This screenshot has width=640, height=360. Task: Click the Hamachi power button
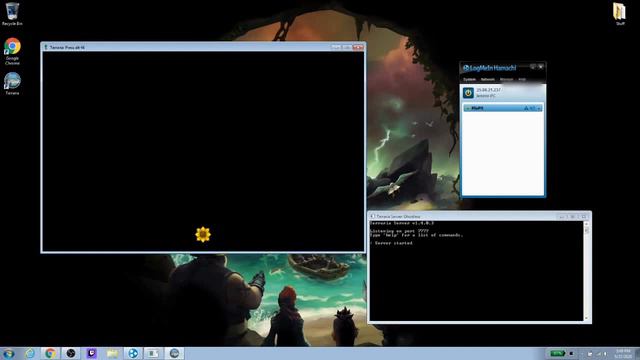click(468, 93)
